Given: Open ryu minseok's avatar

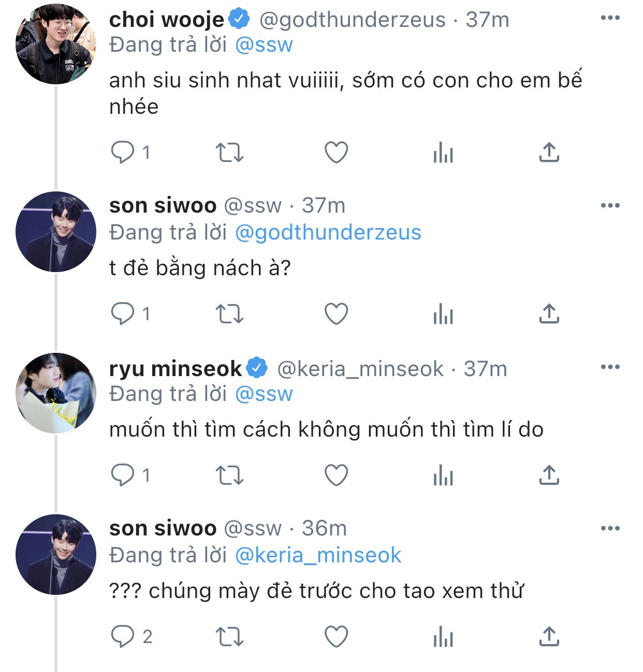Looking at the screenshot, I should (56, 393).
